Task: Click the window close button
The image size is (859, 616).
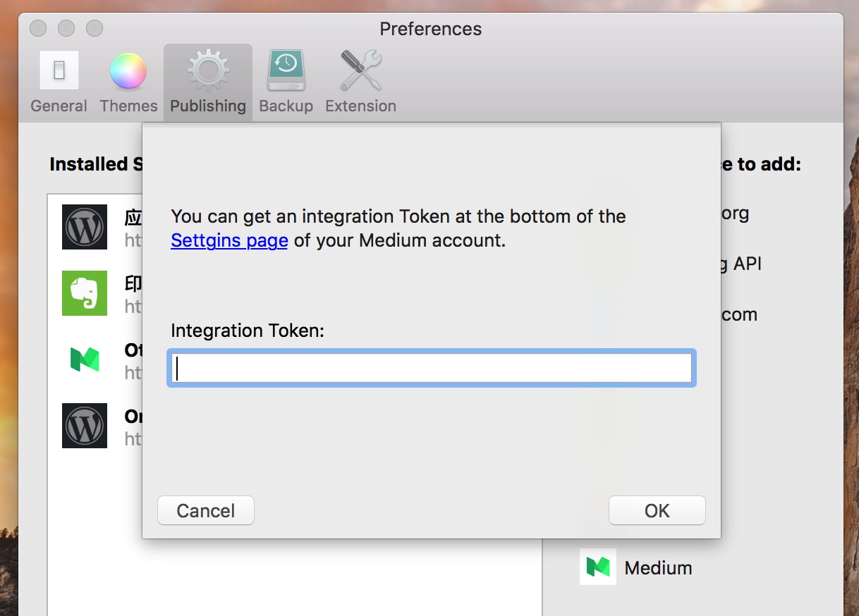Action: point(38,28)
